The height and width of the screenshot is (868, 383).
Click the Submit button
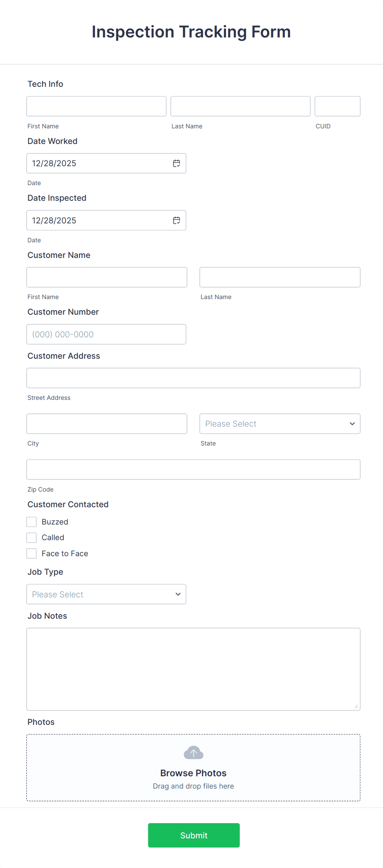point(193,835)
